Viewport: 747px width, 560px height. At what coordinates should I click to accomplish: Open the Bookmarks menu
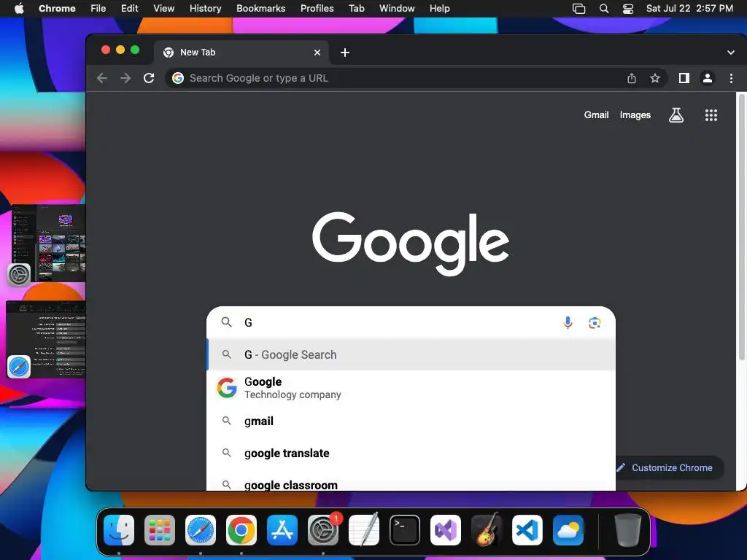(260, 9)
